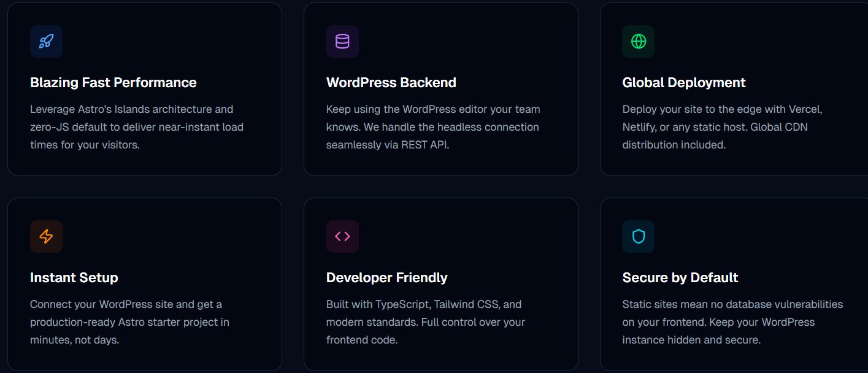The image size is (868, 373).
Task: Click the paragraph starting 'Leverage Astro's Islands architecture'
Action: 137,127
